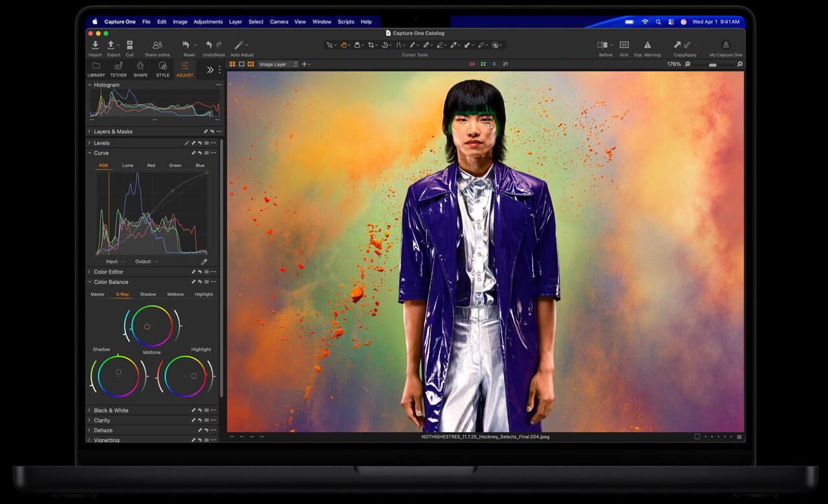Toggle the mask visibility control in layer bar
This screenshot has width=828, height=504.
(250, 64)
